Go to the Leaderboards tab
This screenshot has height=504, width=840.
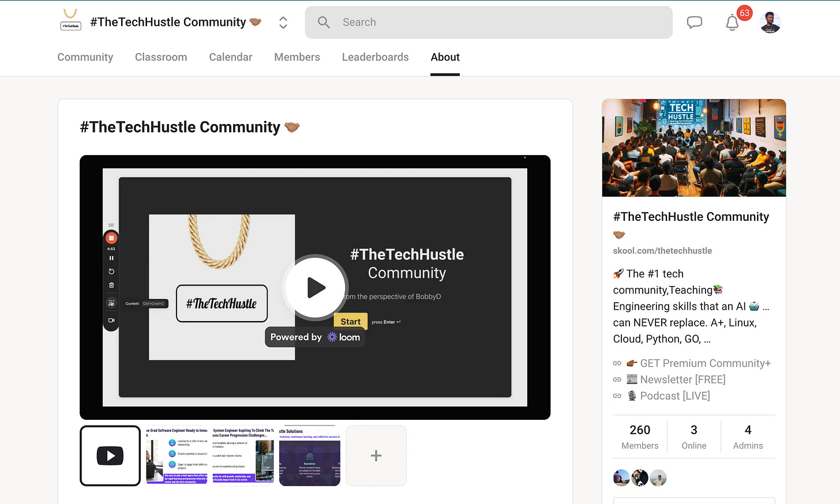click(x=376, y=57)
